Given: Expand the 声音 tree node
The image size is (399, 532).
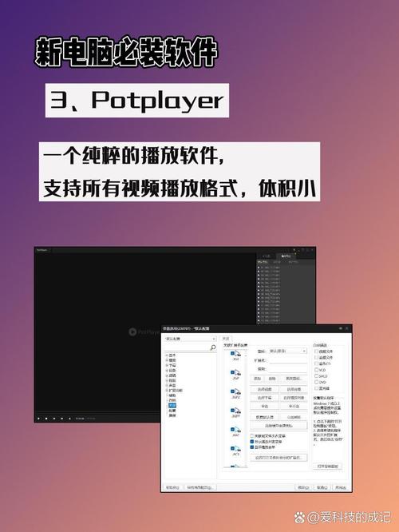Looking at the screenshot, I should 167,386.
